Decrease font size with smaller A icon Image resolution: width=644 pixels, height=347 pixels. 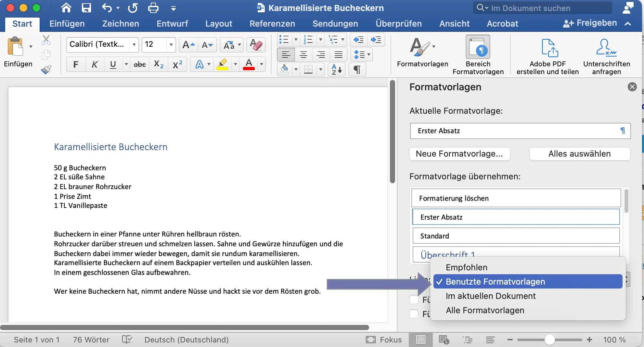tap(207, 45)
